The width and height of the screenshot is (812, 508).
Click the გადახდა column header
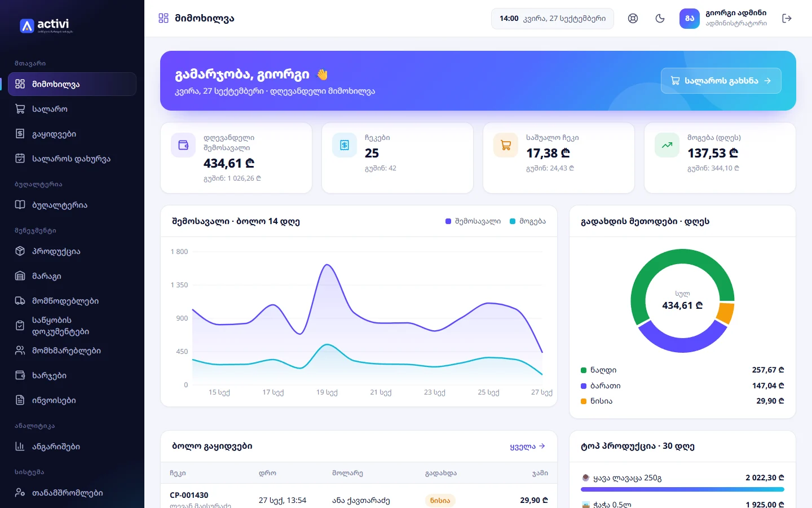[441, 473]
